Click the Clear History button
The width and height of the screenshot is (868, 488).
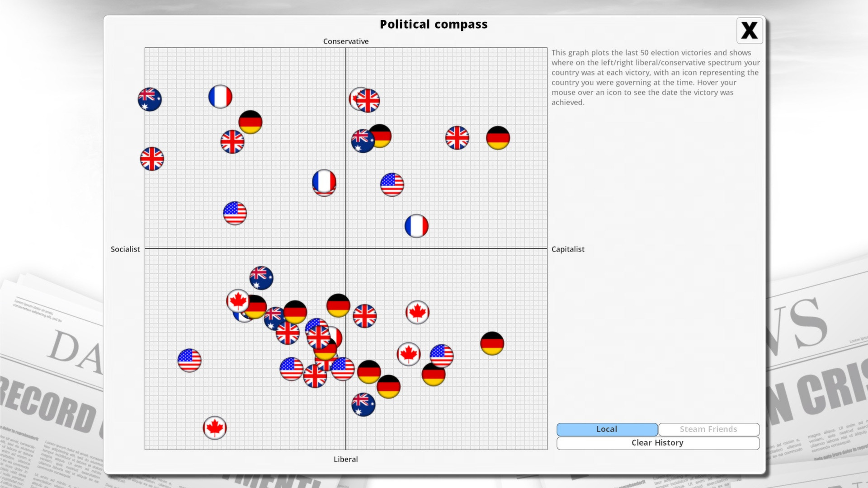(657, 442)
